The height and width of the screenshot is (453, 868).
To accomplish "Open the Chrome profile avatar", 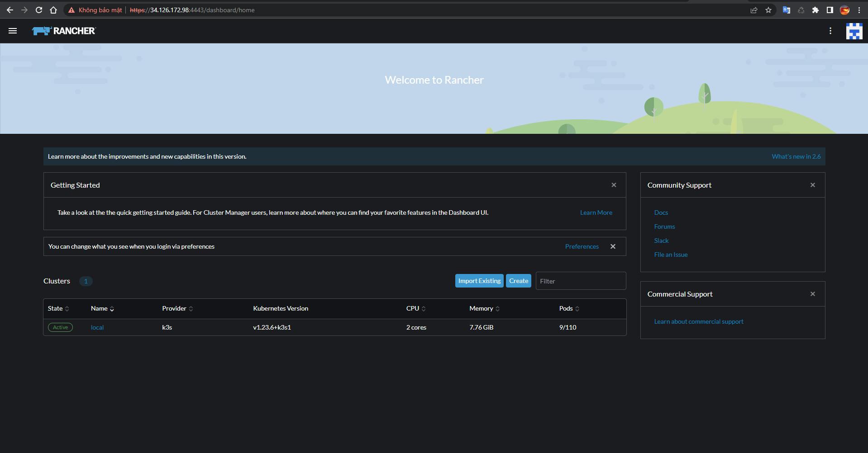I will 844,10.
